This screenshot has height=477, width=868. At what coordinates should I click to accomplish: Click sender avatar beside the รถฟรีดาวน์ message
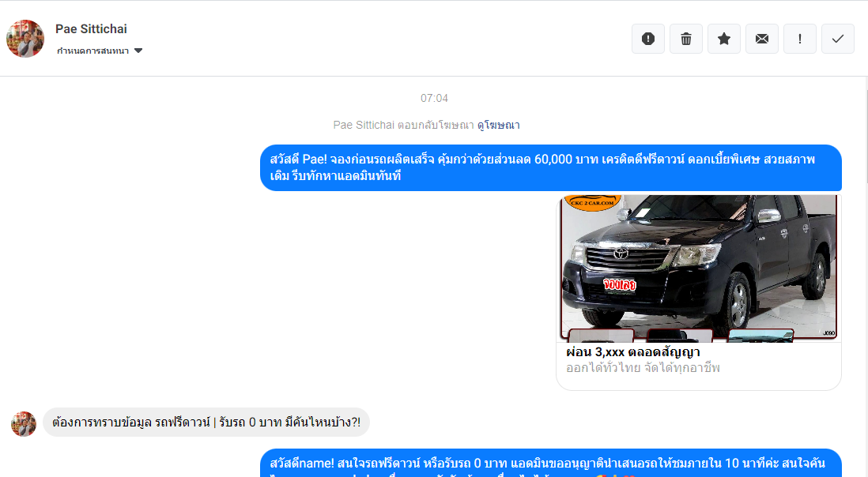[23, 424]
